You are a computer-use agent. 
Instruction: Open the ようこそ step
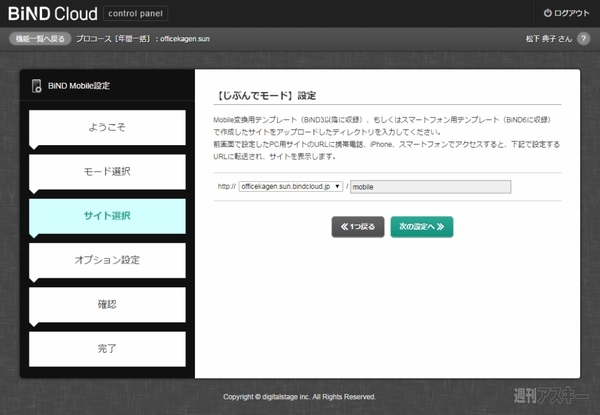click(107, 128)
